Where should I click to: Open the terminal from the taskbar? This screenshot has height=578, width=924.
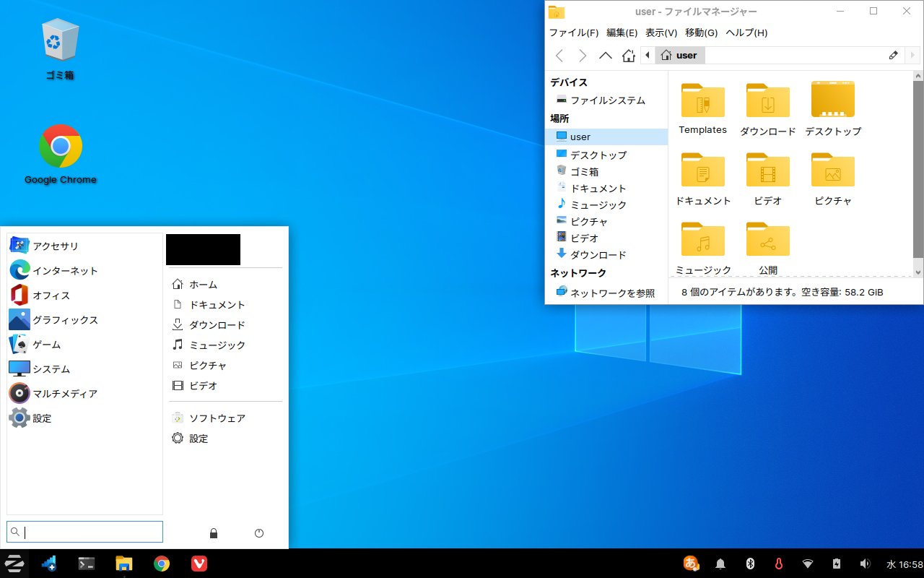point(87,563)
